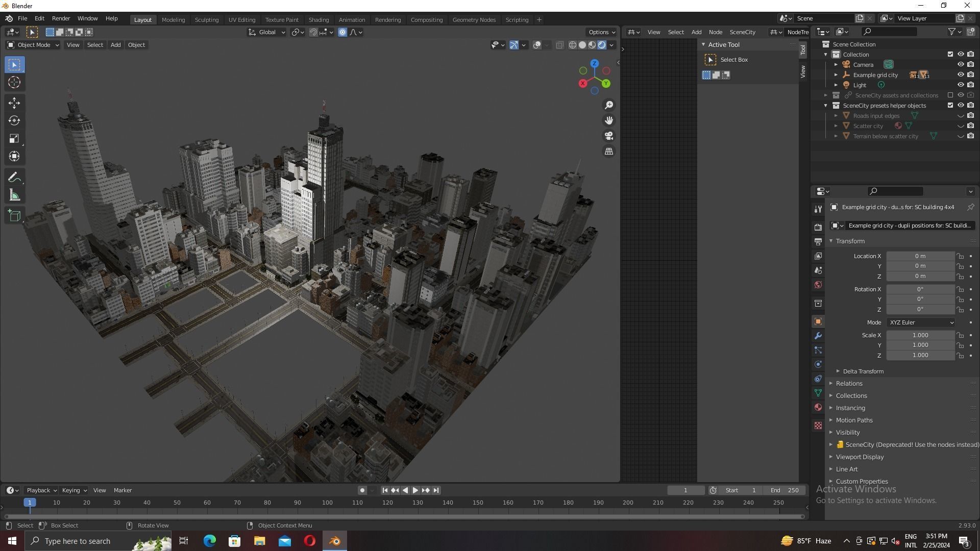Switch to rendered viewport shading
The width and height of the screenshot is (980, 551).
point(602,45)
